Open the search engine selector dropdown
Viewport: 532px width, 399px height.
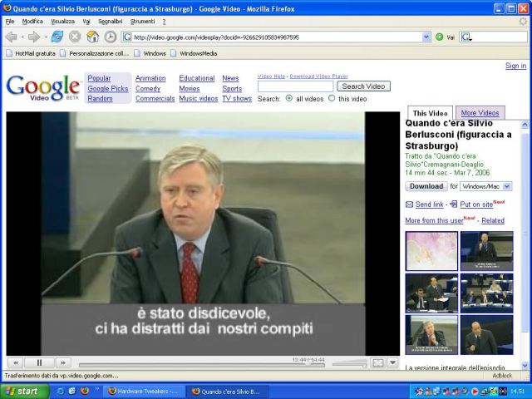click(466, 37)
